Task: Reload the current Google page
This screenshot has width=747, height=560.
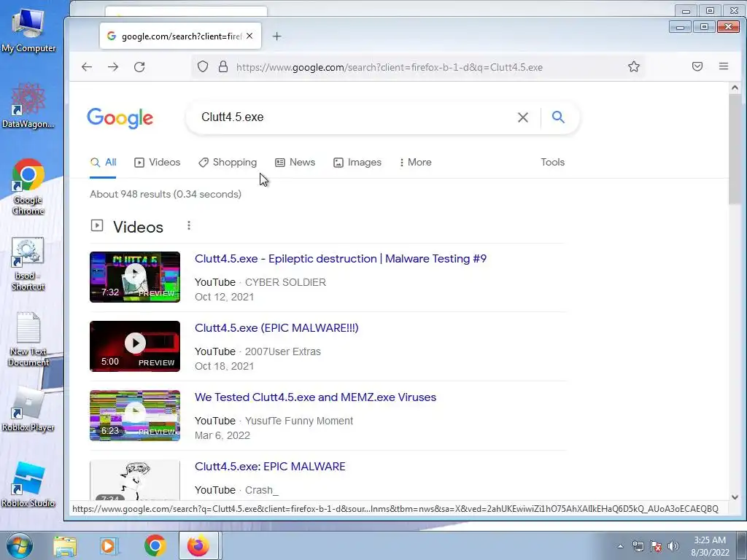Action: (139, 66)
